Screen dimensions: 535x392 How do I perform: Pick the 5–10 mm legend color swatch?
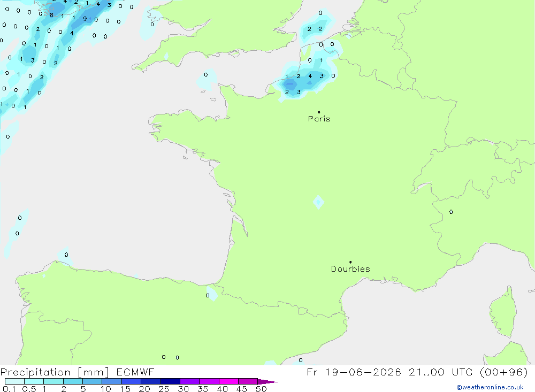[92, 381]
